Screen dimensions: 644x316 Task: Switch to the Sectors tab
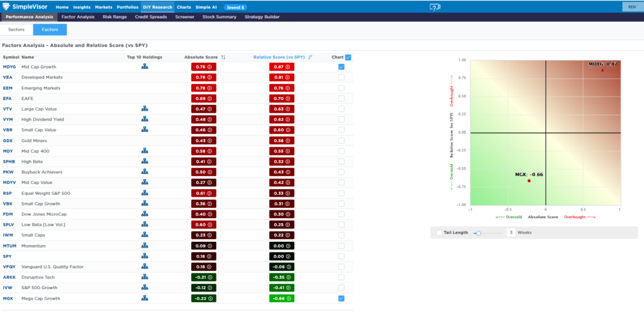[16, 30]
